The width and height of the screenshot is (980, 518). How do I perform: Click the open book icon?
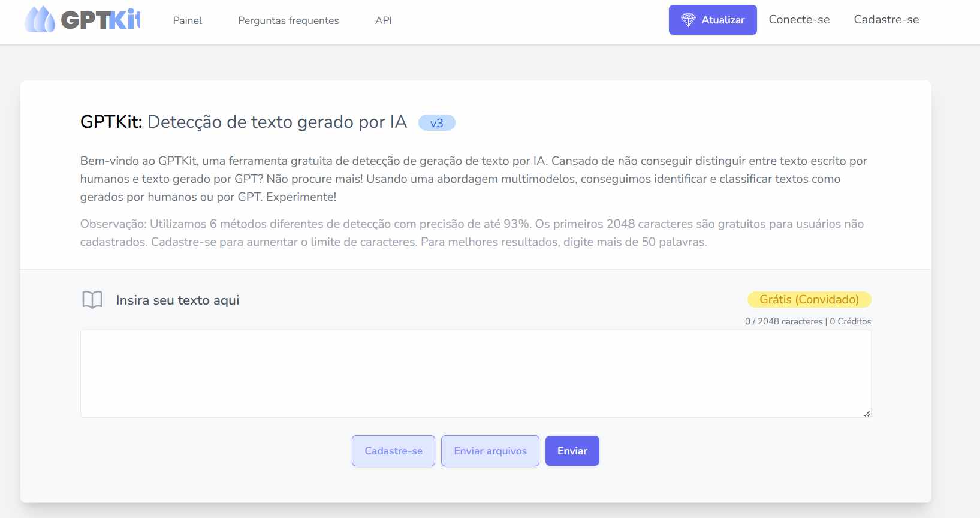tap(92, 300)
